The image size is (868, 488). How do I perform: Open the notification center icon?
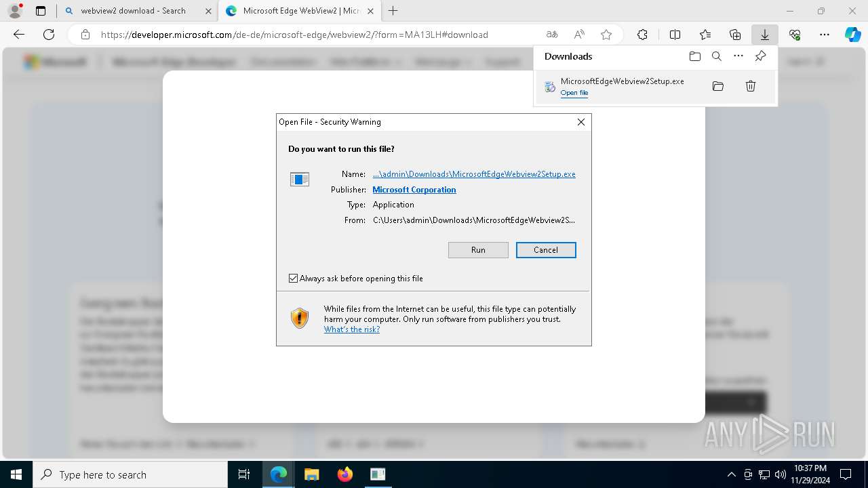[846, 474]
